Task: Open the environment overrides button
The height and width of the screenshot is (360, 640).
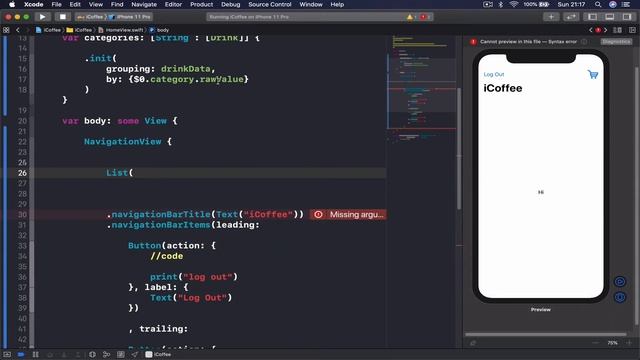Action: point(121,354)
